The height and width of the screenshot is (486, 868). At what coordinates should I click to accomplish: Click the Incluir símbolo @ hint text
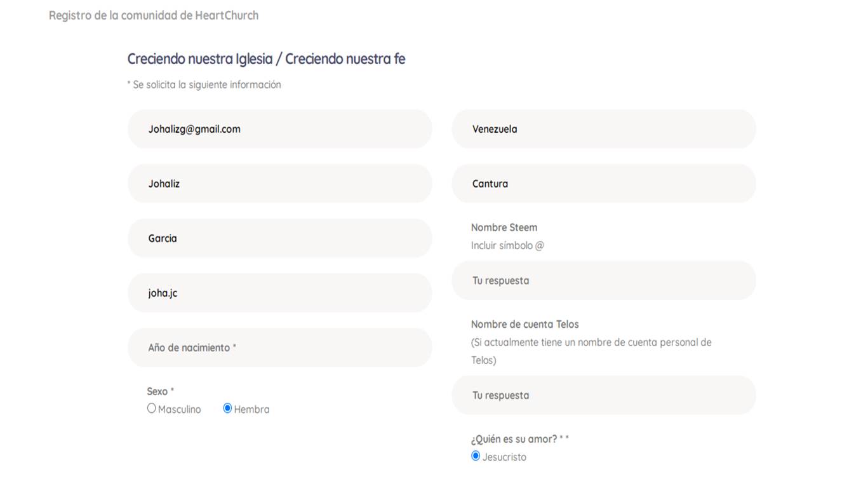(x=507, y=245)
